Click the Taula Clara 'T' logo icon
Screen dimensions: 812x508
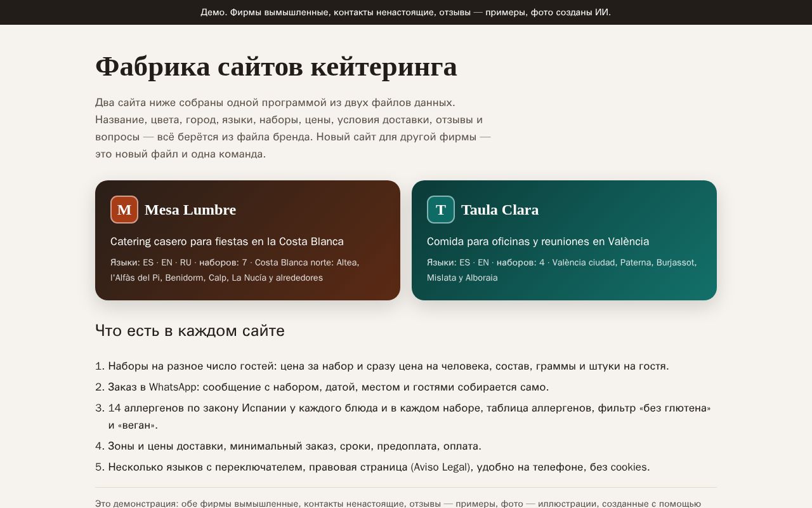click(x=441, y=210)
